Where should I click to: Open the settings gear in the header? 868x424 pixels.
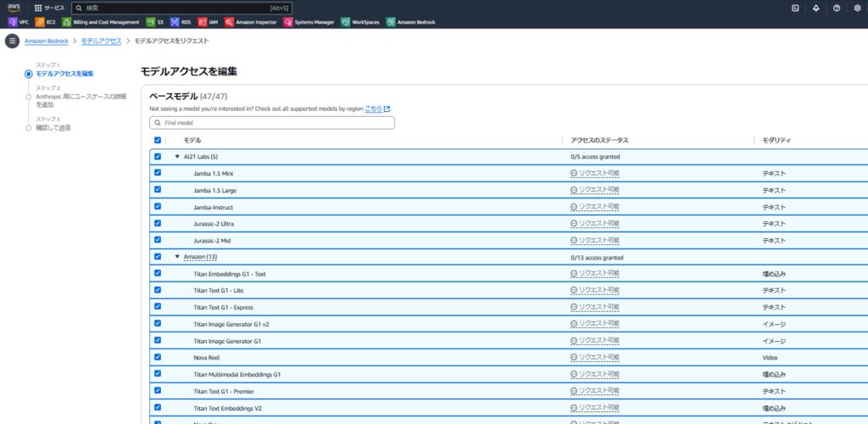click(x=857, y=8)
